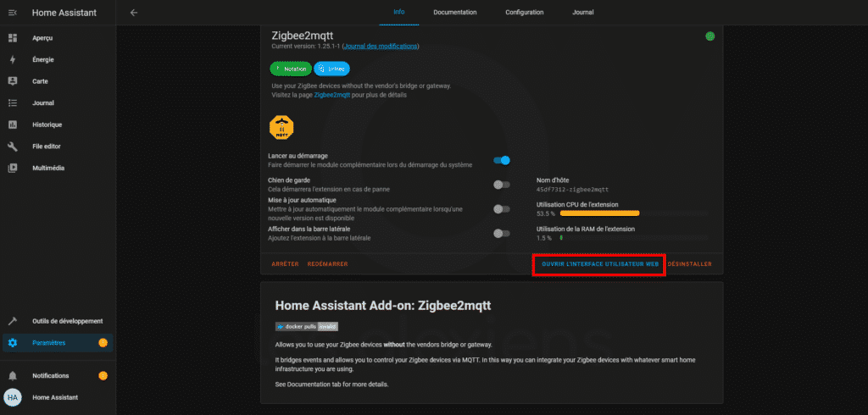Click the docker pulls badge
The height and width of the screenshot is (415, 868).
tap(307, 326)
